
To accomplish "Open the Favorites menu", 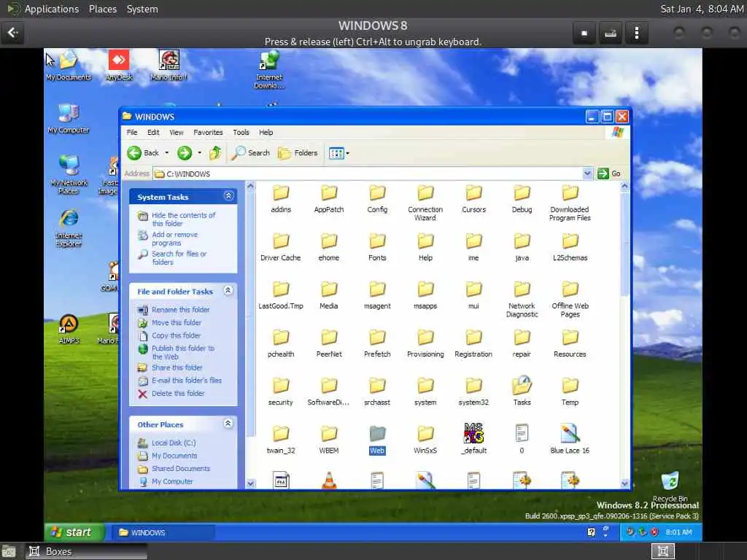I will coord(208,133).
